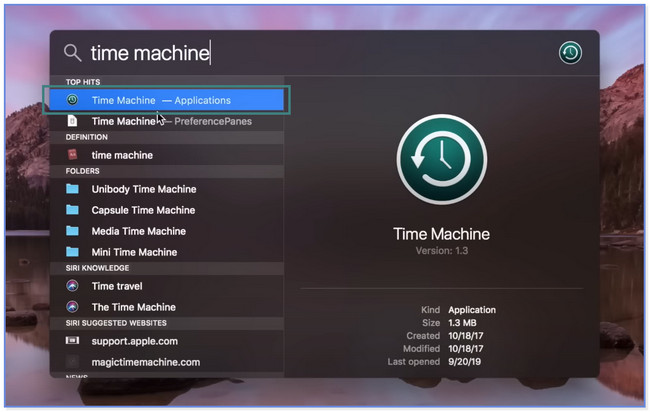Image resolution: width=650 pixels, height=412 pixels.
Task: Click the SIRI SUGGESTED WEBSITES header
Action: (116, 323)
